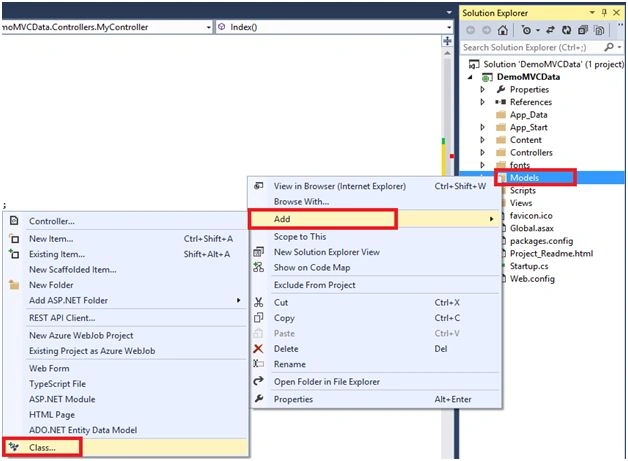Click Sync with Active Document arrows icon
The width and height of the screenshot is (628, 461).
point(550,30)
